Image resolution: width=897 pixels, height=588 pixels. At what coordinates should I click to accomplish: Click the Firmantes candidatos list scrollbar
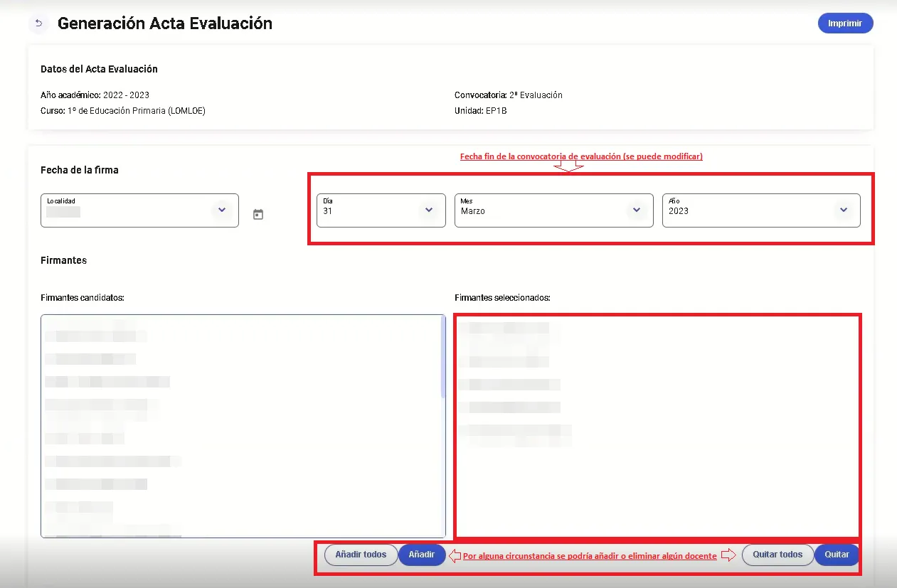click(x=443, y=357)
